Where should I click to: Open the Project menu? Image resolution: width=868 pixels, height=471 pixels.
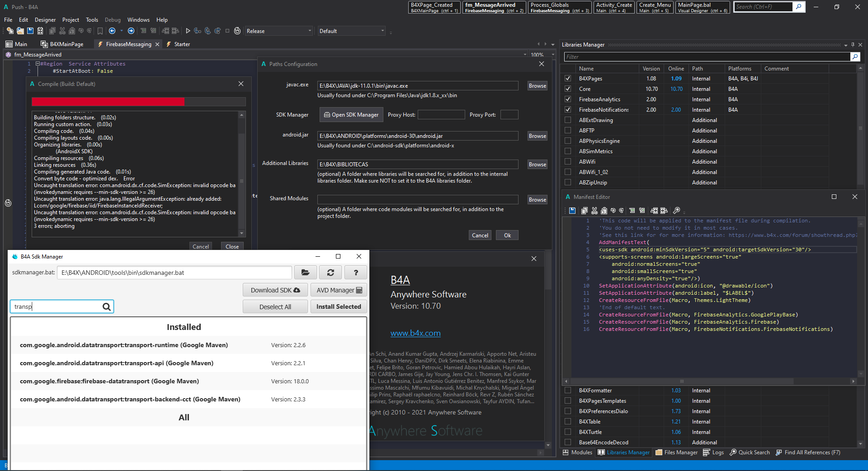[x=71, y=20]
